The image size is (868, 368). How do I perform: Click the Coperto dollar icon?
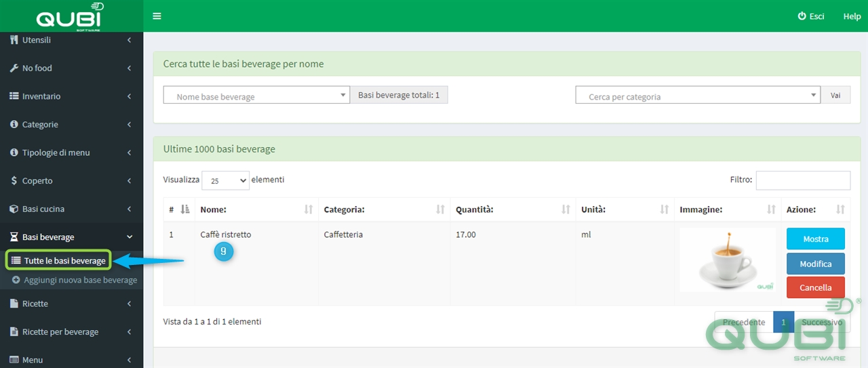(14, 181)
